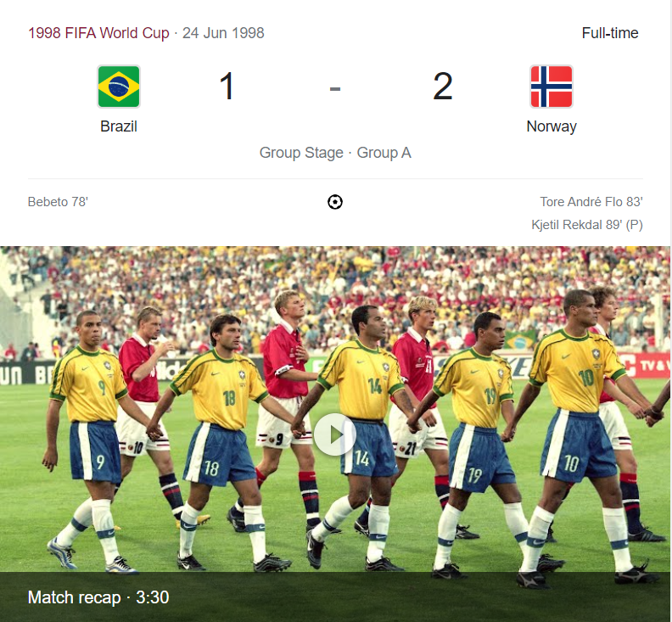Click Brazil's score of 1

tap(227, 87)
